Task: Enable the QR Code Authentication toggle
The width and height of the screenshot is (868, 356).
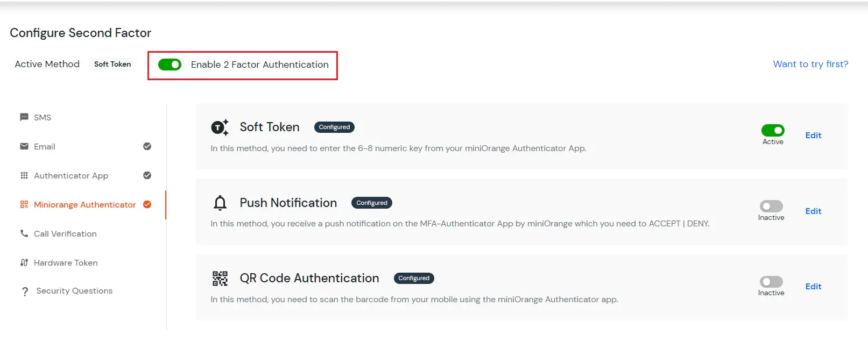Action: pyautogui.click(x=771, y=282)
